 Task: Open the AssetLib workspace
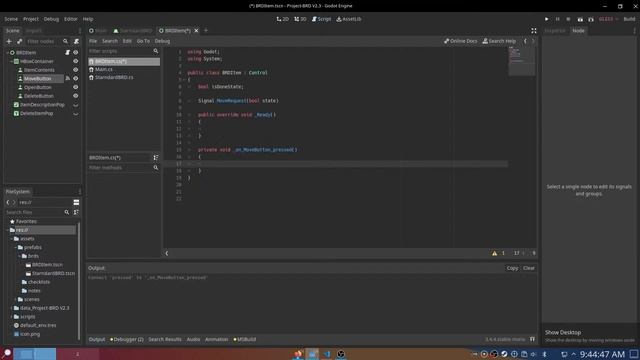pos(349,19)
